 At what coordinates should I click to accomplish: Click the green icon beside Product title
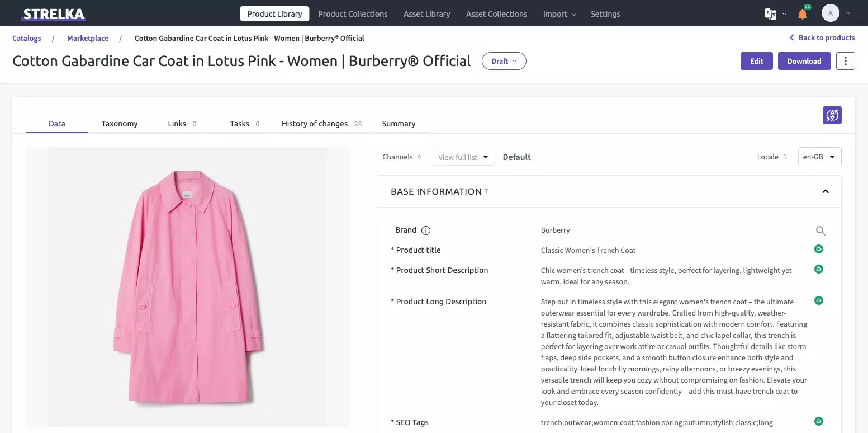[x=819, y=249]
